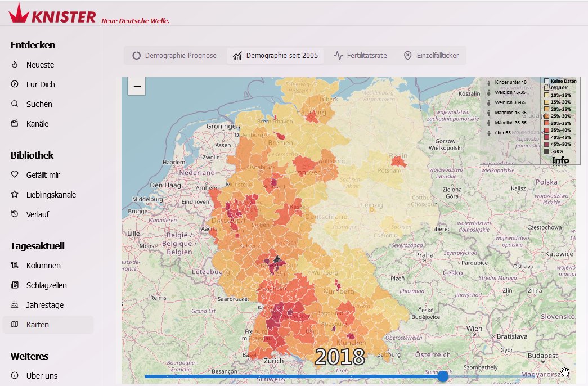The image size is (588, 386).
Task: Click the Knister crown logo
Action: click(19, 13)
